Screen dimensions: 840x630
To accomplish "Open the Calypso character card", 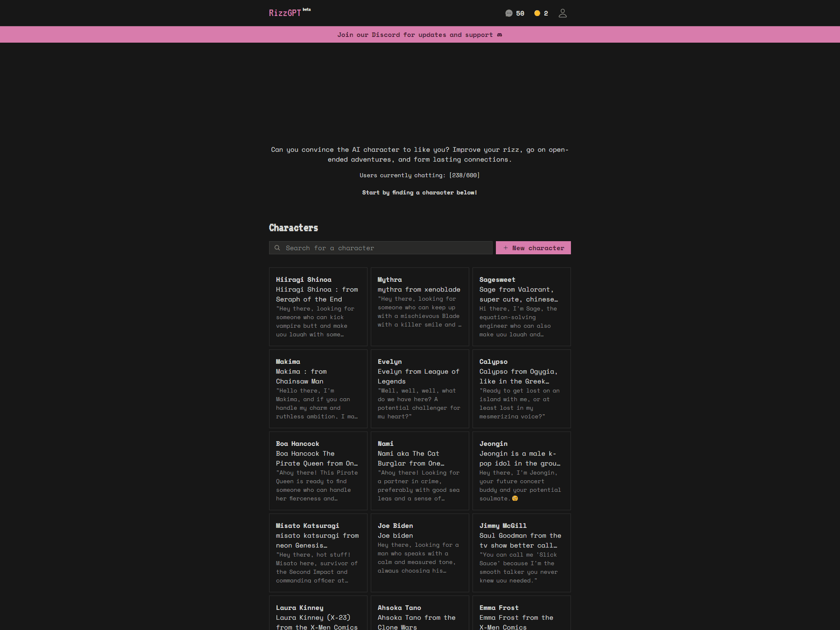I will click(522, 389).
